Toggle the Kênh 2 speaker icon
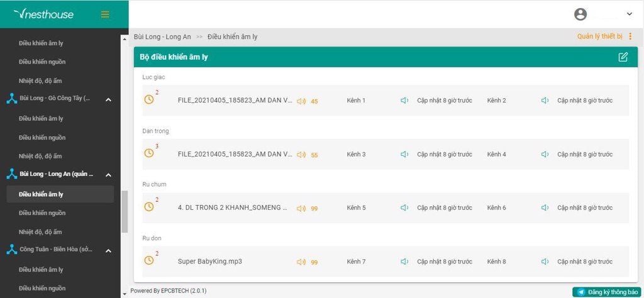 click(545, 101)
